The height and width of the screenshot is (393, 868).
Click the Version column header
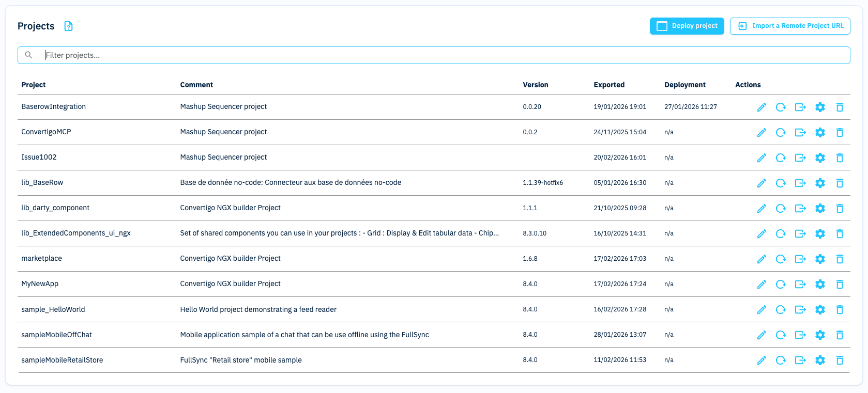point(535,85)
